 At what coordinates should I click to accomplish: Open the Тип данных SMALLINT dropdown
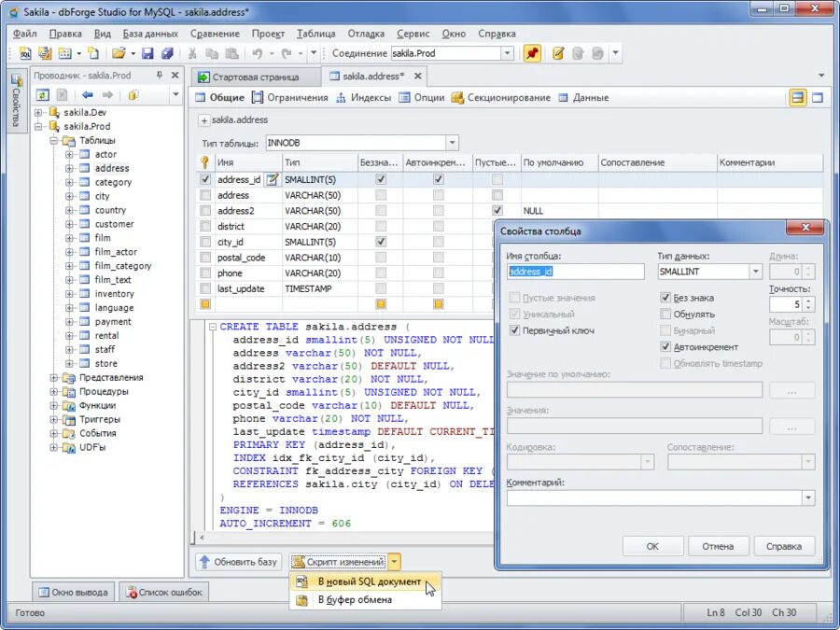755,272
